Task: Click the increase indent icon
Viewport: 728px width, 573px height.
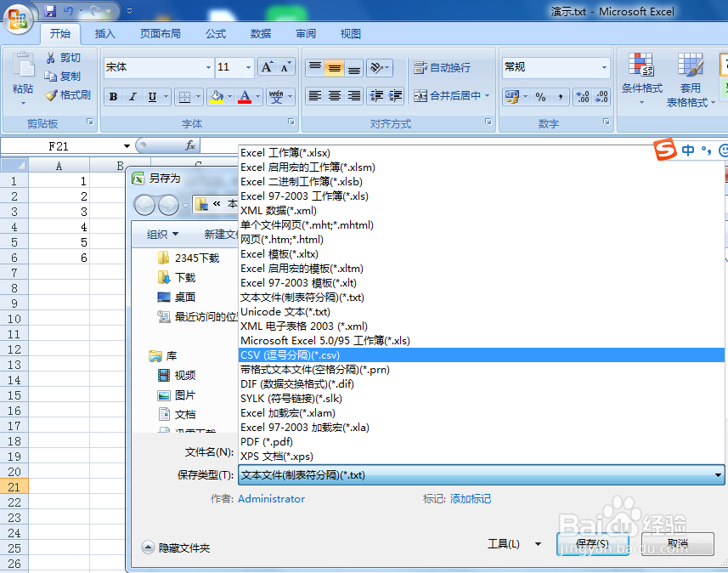Action: pyautogui.click(x=395, y=96)
